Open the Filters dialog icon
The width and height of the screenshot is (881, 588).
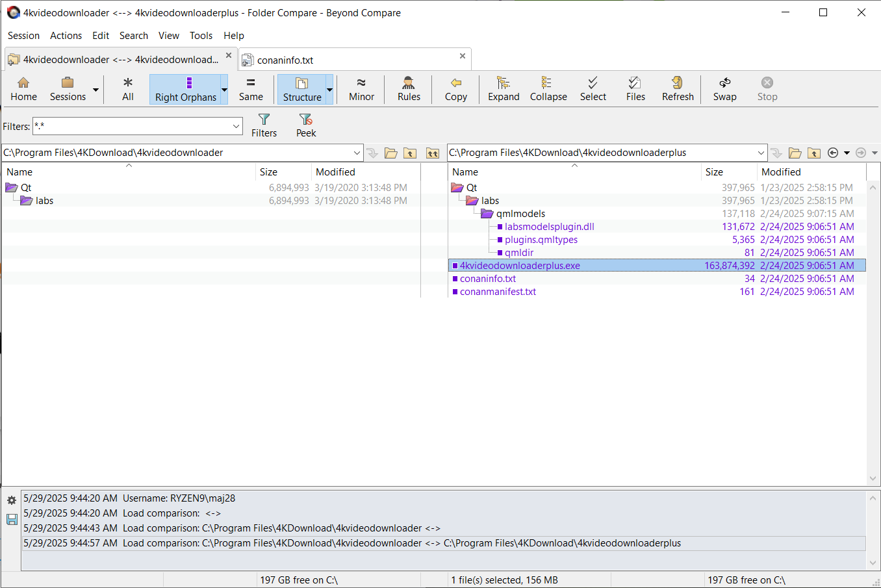coord(264,125)
